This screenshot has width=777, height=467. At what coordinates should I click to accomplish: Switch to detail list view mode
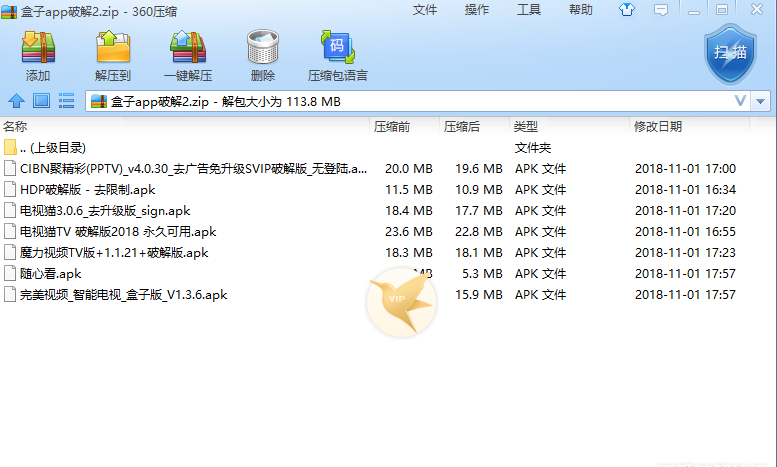tap(67, 101)
